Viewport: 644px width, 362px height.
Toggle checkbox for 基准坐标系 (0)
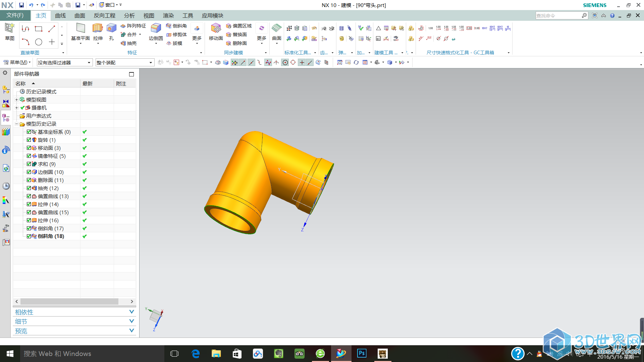click(x=29, y=132)
